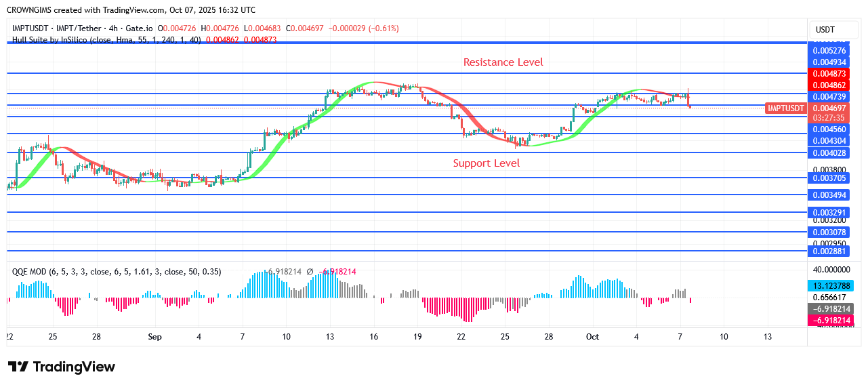Click the 16 date label on time axis
868x387 pixels.
(373, 337)
